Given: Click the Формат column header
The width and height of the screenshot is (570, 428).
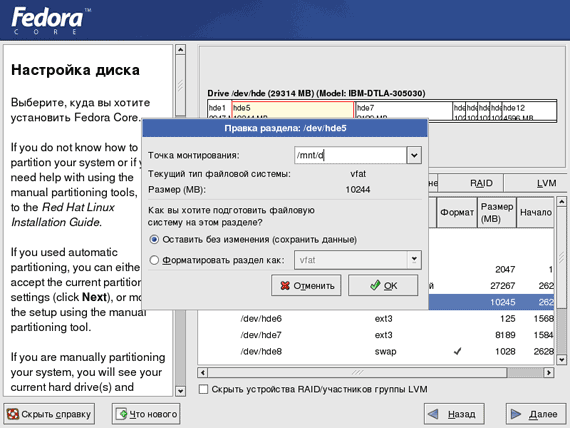Looking at the screenshot, I should 457,212.
